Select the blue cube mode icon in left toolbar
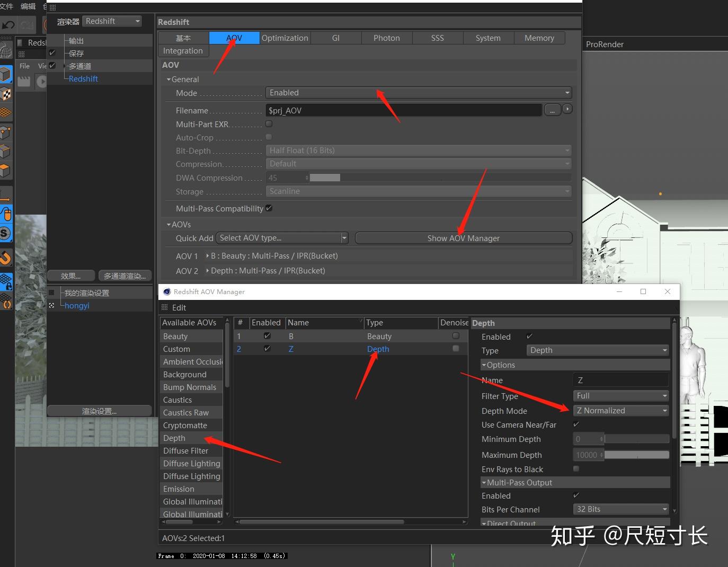728x567 pixels. pos(7,74)
